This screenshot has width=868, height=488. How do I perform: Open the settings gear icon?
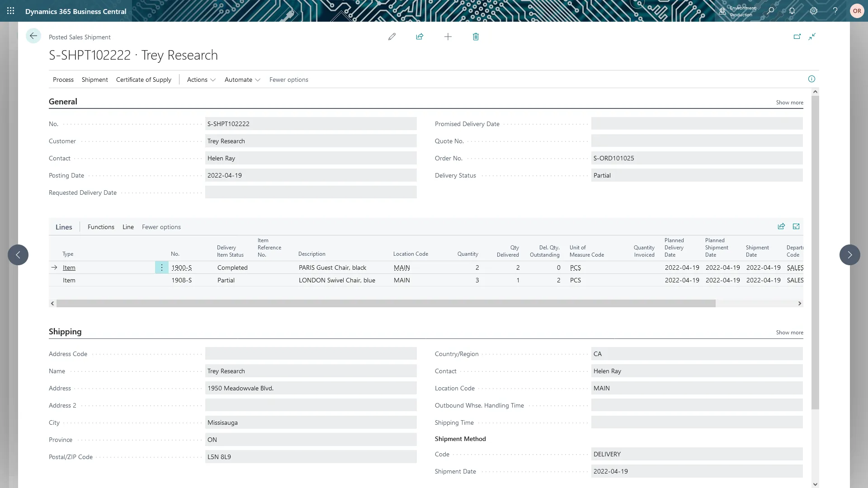(x=813, y=11)
